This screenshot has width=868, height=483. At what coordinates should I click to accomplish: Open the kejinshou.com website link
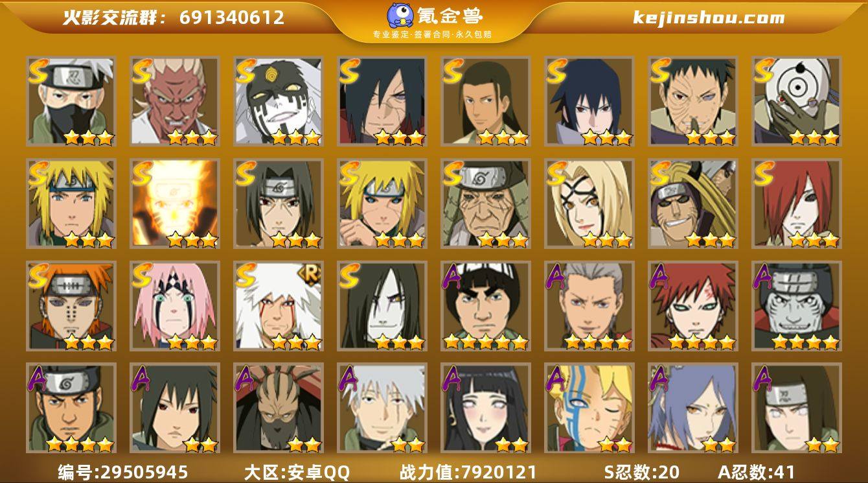tap(709, 18)
